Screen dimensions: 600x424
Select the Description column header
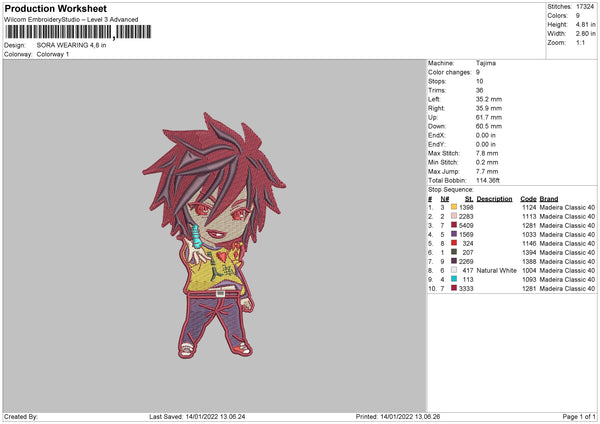(494, 199)
